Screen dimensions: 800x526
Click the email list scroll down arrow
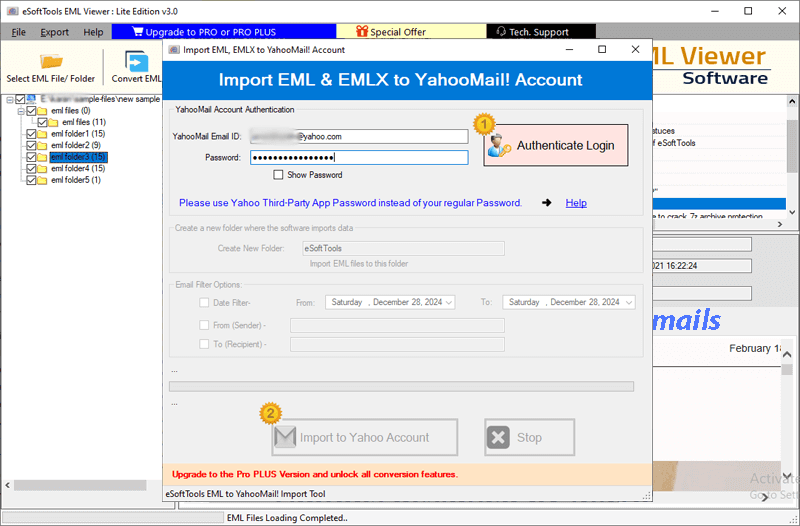point(792,212)
